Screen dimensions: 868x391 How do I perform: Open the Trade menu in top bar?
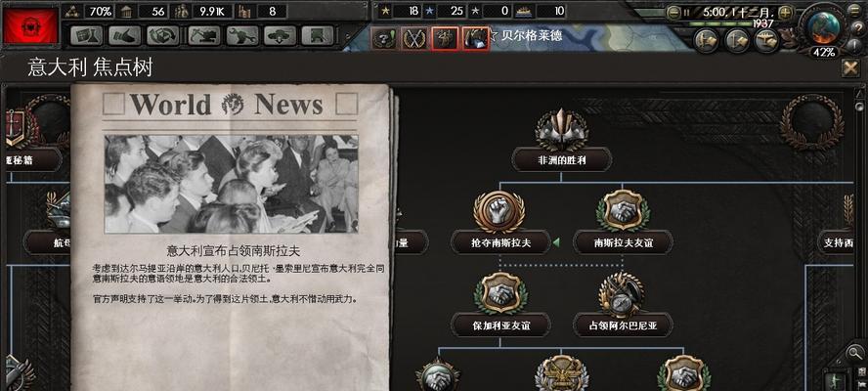pos(162,36)
